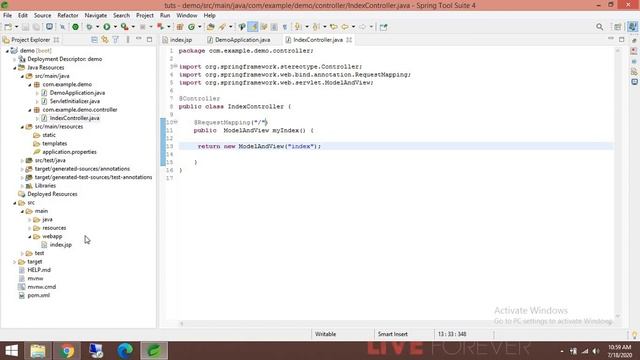
Task: Click the magnifier Quick Access search icon
Action: [599, 27]
